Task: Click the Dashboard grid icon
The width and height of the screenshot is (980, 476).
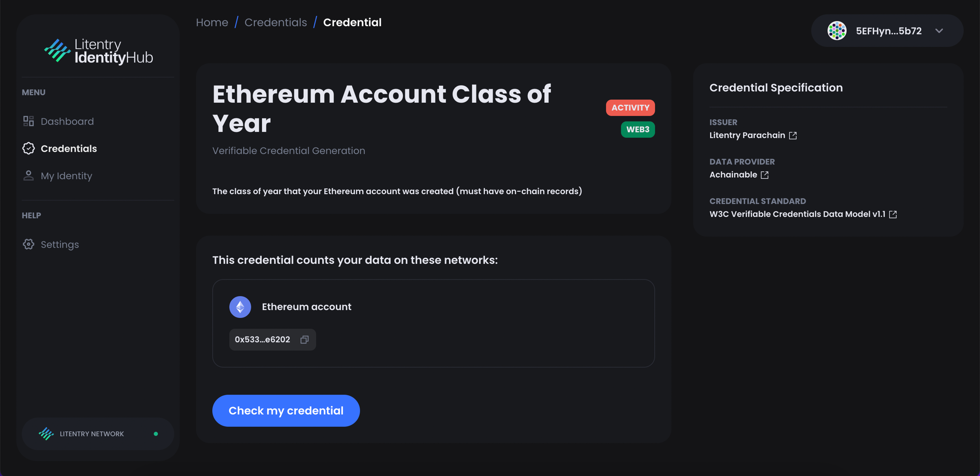Action: [28, 121]
